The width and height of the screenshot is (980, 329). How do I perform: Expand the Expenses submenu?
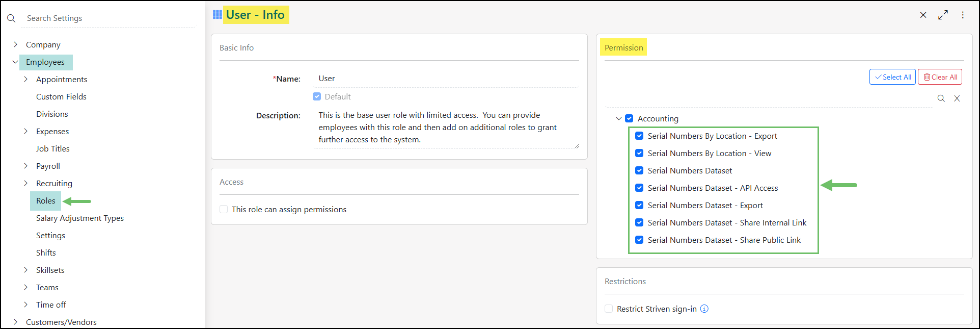click(x=25, y=131)
